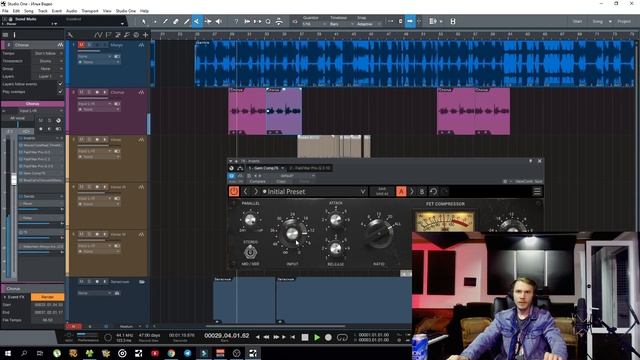Go to previous preset in compressor

coord(246,191)
